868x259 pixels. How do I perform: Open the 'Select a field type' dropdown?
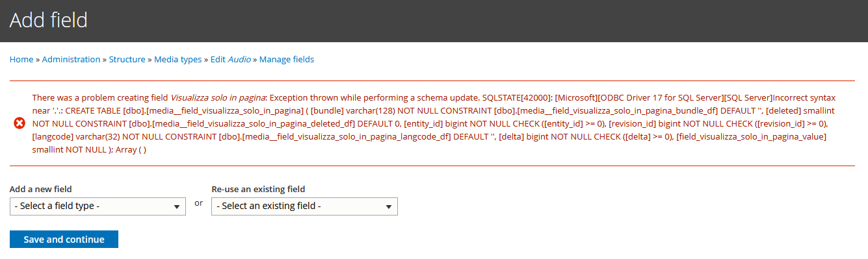(x=98, y=206)
